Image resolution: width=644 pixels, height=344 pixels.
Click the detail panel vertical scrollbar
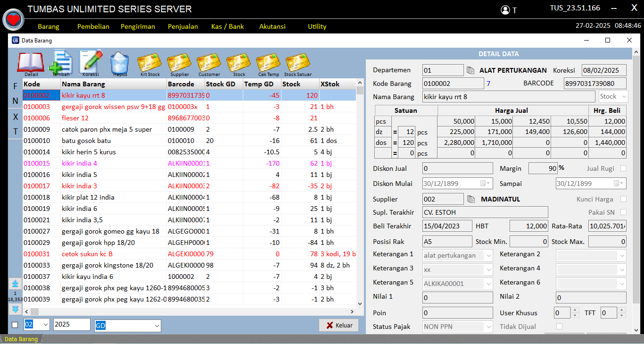click(x=636, y=191)
